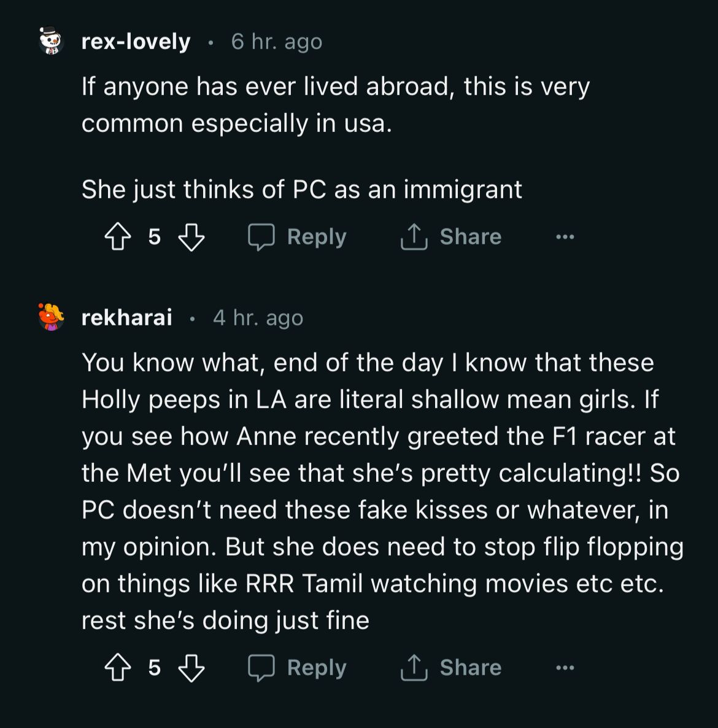Click the Share label on rex-lovely's comment

point(471,237)
